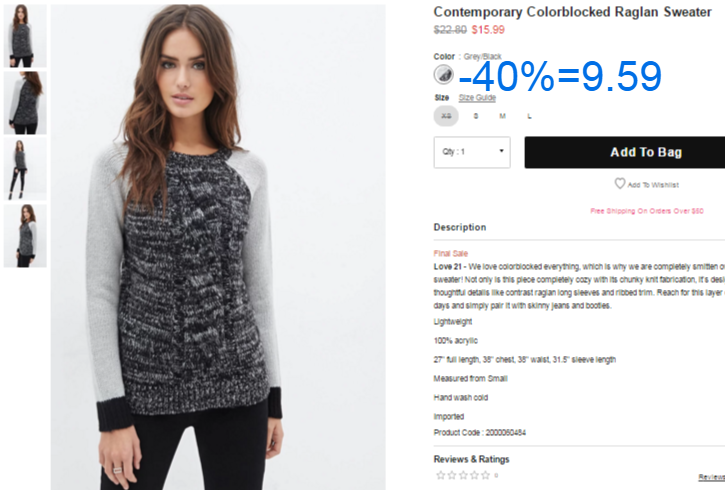
Task: Open the Size Guide link
Action: 477,98
